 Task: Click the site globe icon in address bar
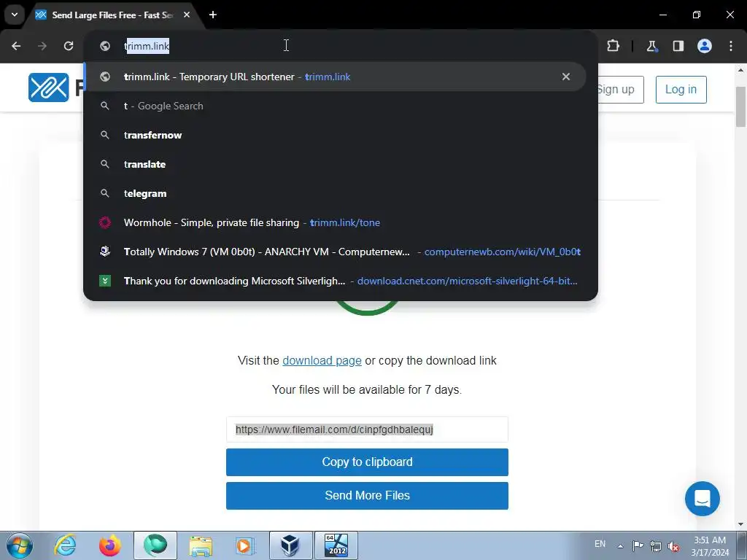coord(105,46)
